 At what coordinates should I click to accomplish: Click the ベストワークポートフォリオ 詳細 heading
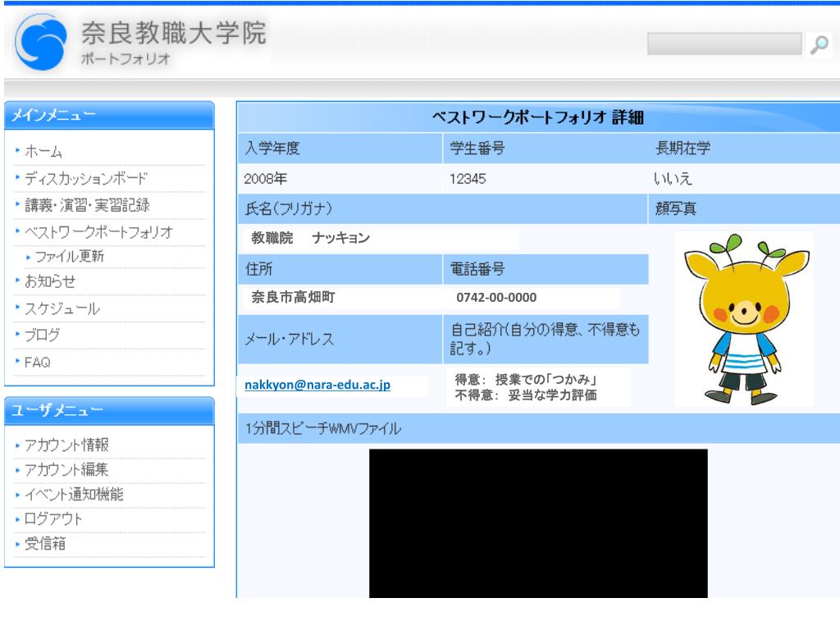538,116
